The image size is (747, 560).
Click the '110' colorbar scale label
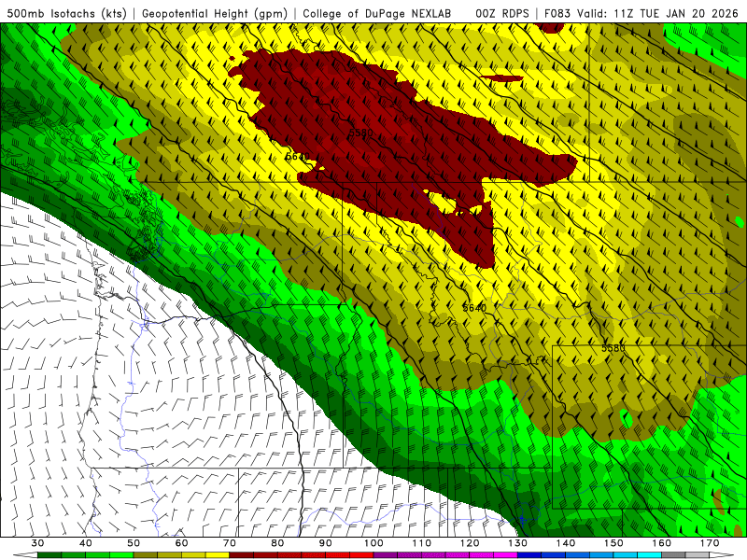[422, 543]
